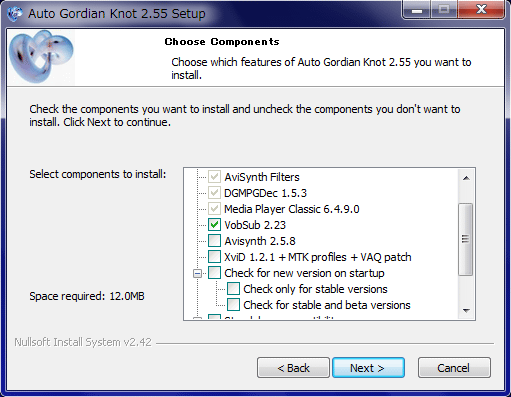
Task: Select 'XviD 1.2.1 + MTK profiles + VAQ patch' text
Action: [x=318, y=257]
